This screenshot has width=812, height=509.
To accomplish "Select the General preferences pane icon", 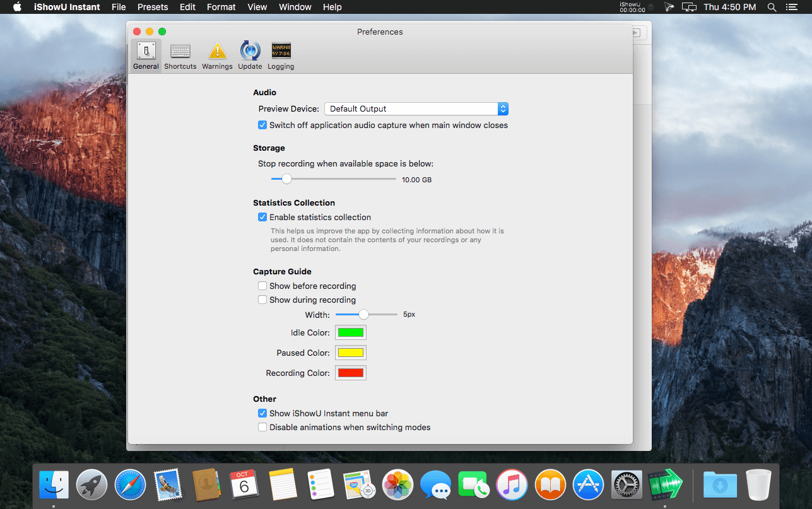I will click(146, 56).
